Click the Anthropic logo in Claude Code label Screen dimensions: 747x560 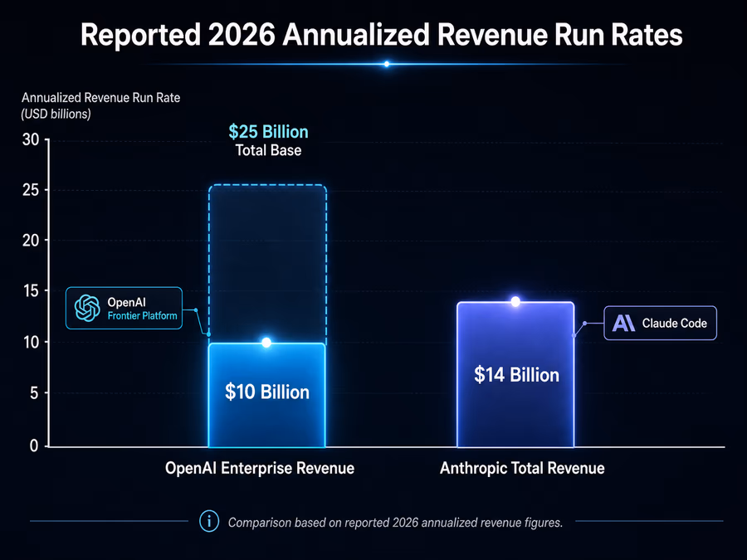pyautogui.click(x=623, y=324)
